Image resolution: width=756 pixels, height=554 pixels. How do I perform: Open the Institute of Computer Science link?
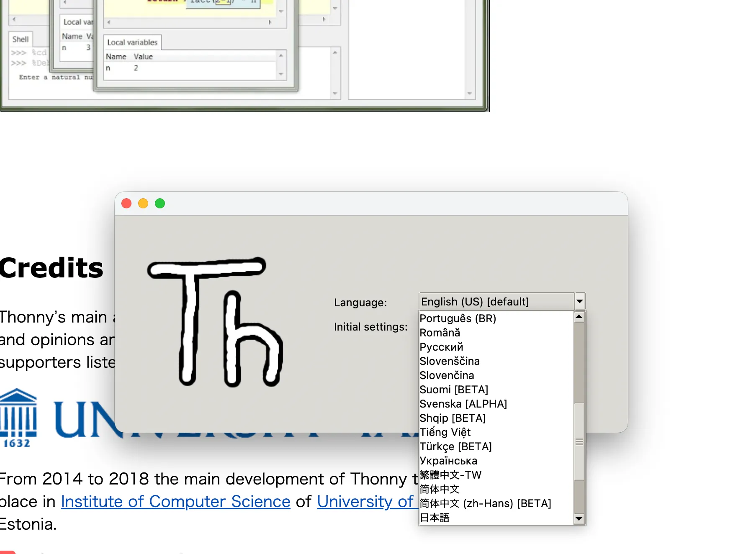click(175, 502)
